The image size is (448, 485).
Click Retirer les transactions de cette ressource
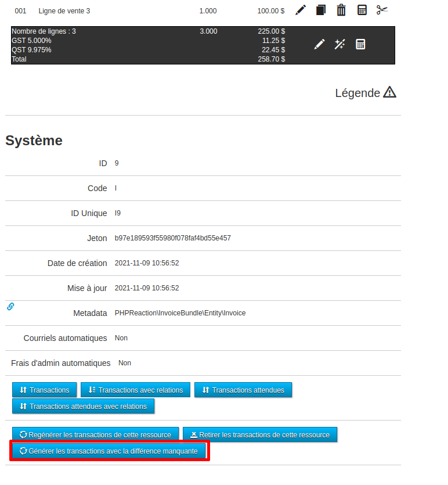click(x=260, y=434)
